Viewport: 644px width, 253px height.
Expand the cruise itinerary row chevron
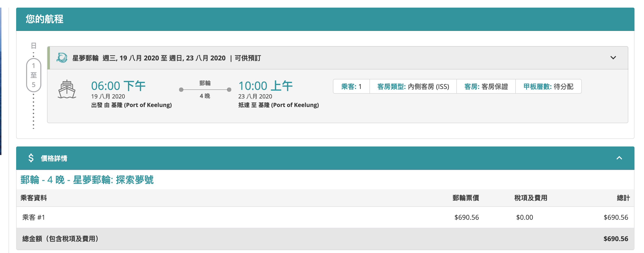[x=613, y=58]
